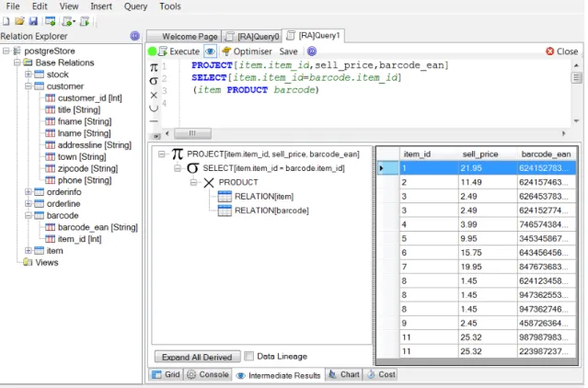Open the Query menu

point(136,6)
